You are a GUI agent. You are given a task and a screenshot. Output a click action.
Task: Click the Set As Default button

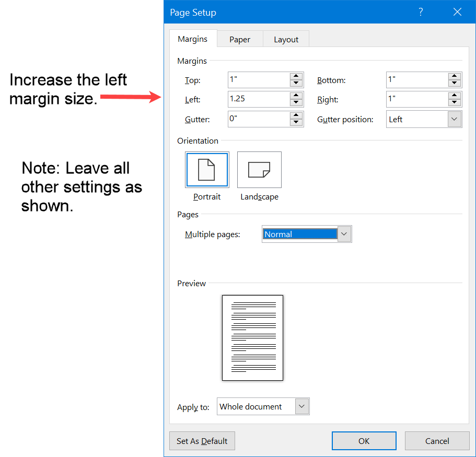pyautogui.click(x=202, y=441)
